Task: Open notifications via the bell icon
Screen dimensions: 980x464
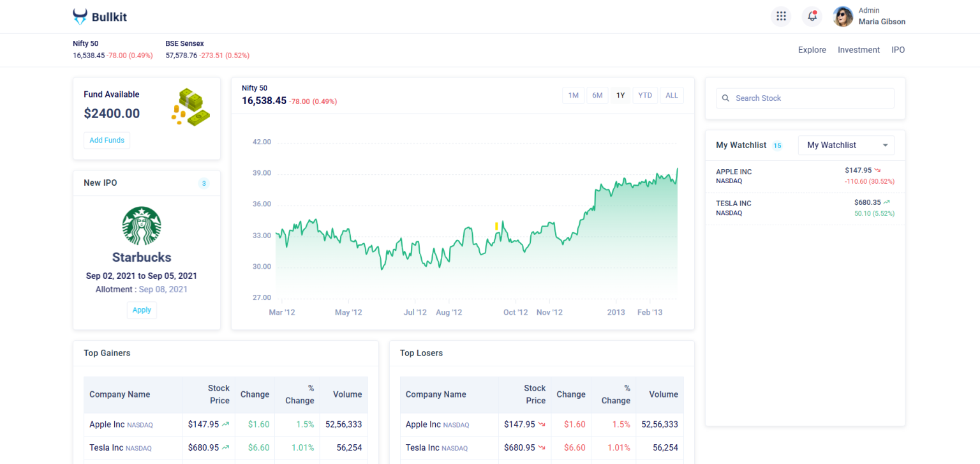Action: click(x=812, y=15)
